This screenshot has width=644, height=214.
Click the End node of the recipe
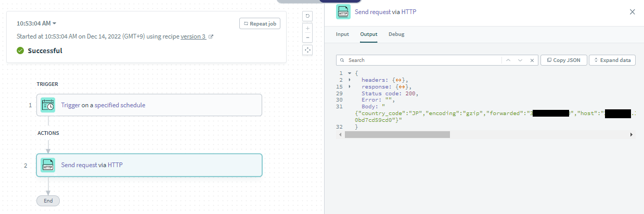(x=48, y=200)
